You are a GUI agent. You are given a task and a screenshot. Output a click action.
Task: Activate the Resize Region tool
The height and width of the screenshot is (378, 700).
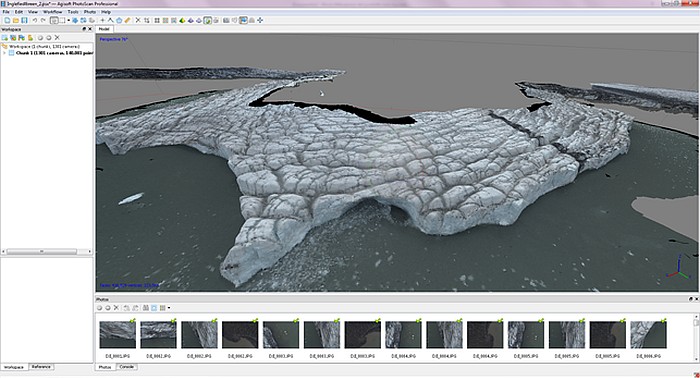pyautogui.click(x=83, y=20)
